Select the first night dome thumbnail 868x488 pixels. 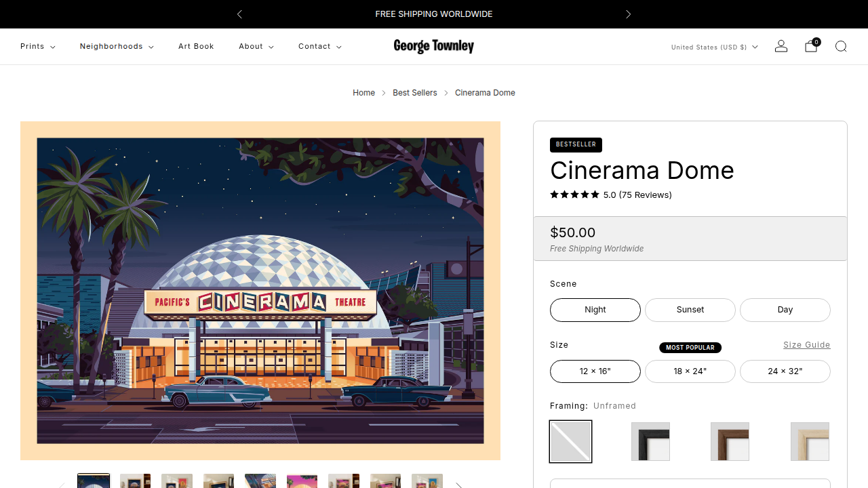94,481
